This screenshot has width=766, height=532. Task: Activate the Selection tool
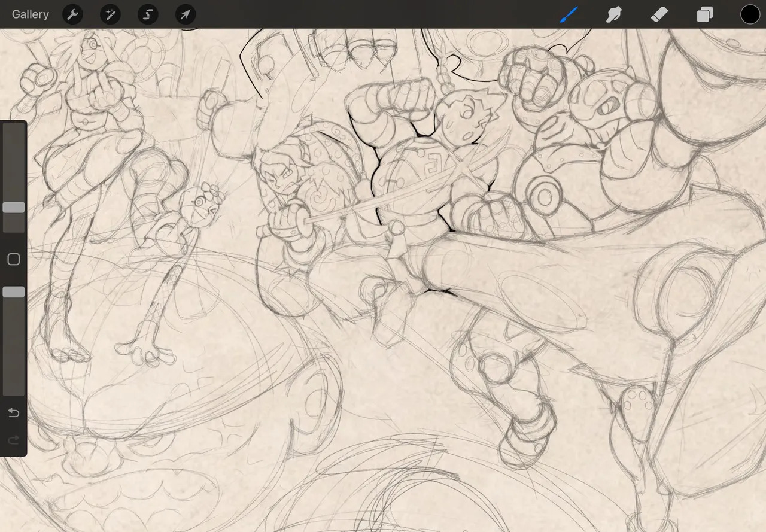tap(148, 14)
